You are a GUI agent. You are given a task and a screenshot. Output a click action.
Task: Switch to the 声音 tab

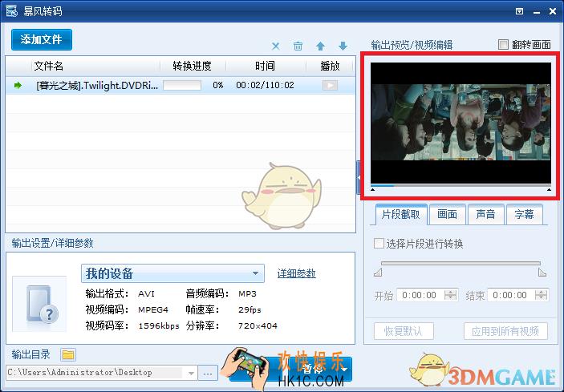485,215
